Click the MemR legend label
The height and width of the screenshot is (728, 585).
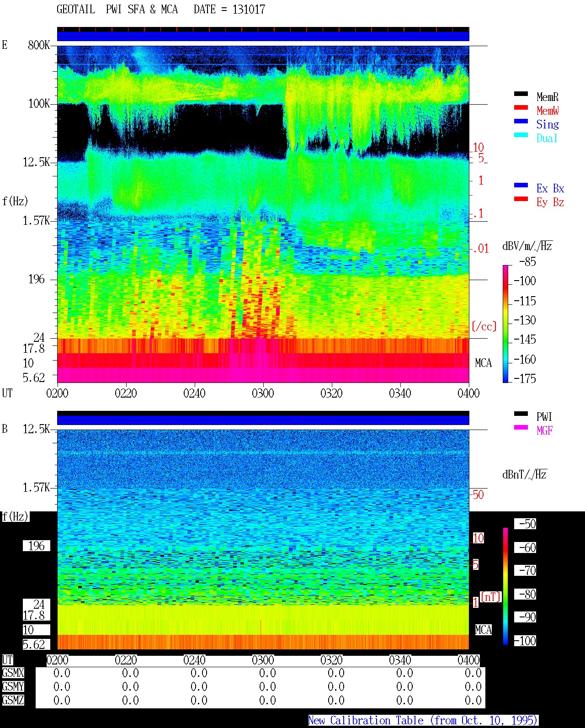548,97
